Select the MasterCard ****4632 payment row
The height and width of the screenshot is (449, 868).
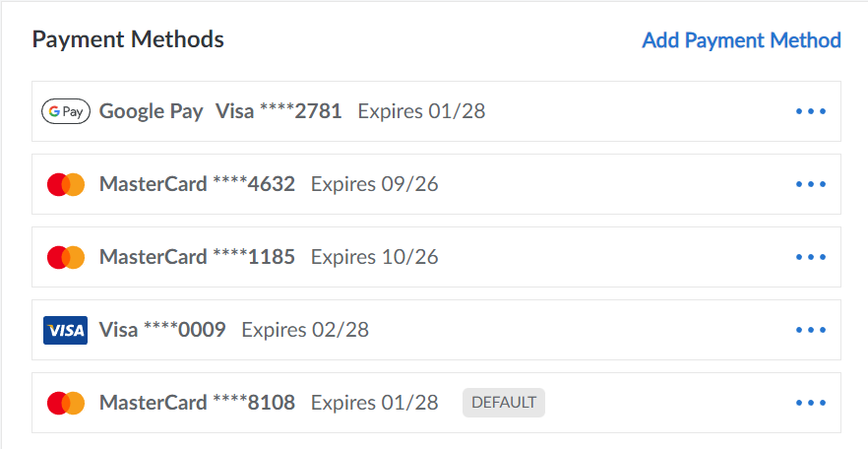click(x=590, y=184)
